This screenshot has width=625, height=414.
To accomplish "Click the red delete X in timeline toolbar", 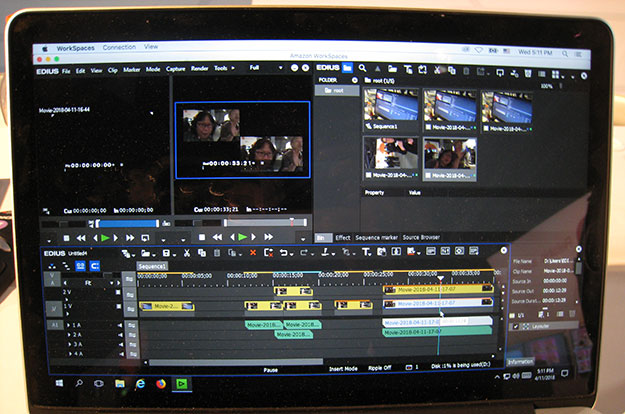I will [252, 253].
